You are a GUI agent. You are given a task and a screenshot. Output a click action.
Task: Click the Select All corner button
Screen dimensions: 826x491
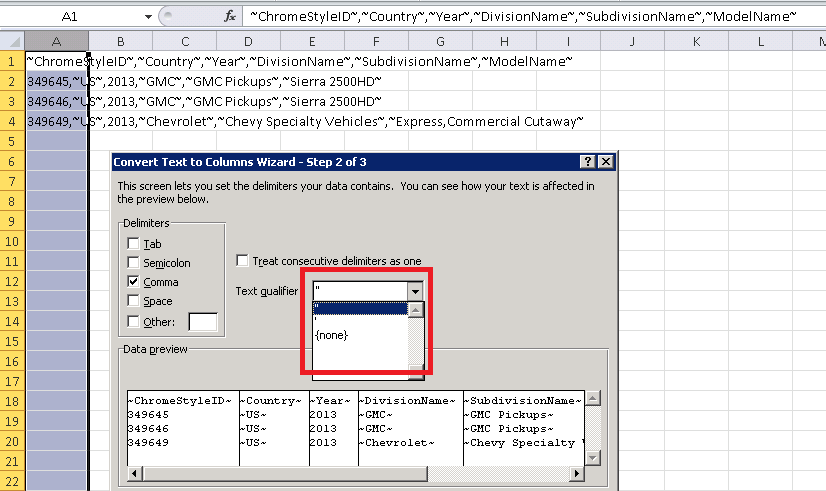click(x=13, y=41)
